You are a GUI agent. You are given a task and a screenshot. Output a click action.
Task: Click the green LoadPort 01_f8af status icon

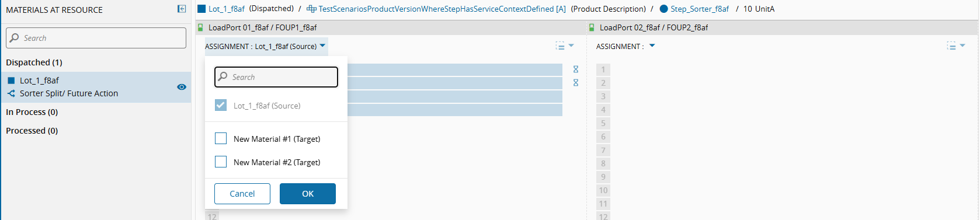[x=200, y=27]
